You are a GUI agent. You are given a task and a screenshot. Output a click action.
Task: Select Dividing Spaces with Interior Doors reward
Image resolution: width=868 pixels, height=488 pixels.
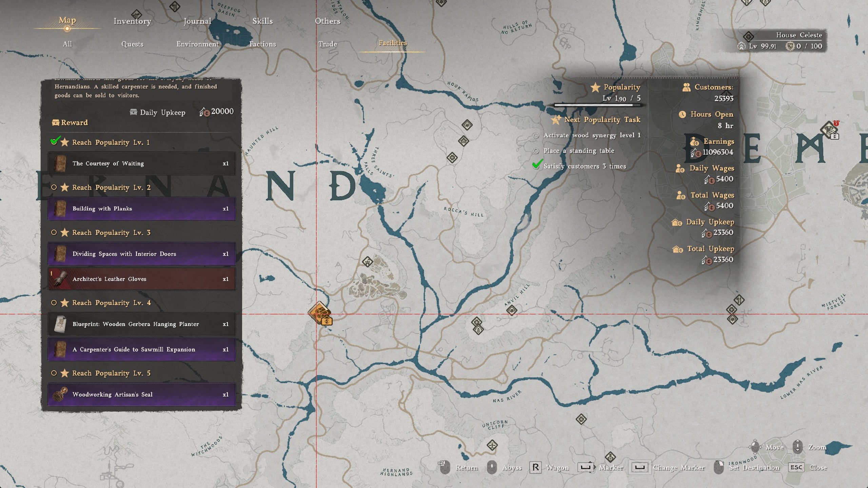[x=142, y=254]
